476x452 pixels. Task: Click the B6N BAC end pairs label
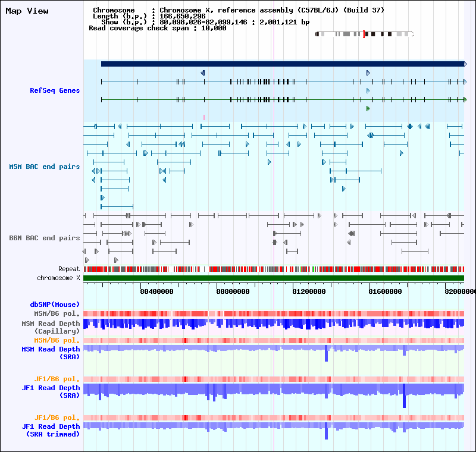44,238
